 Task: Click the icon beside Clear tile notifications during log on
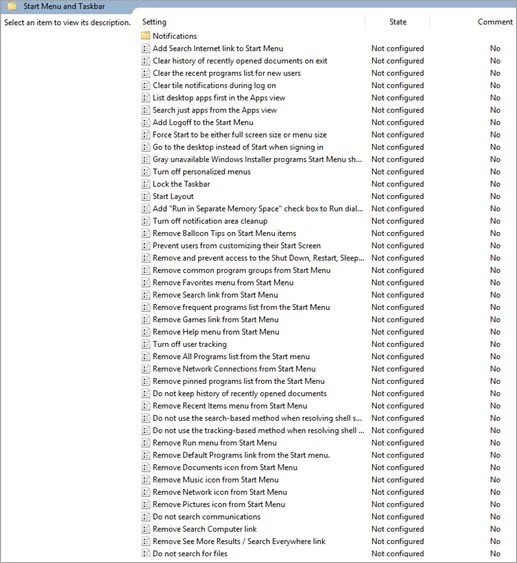[x=145, y=85]
